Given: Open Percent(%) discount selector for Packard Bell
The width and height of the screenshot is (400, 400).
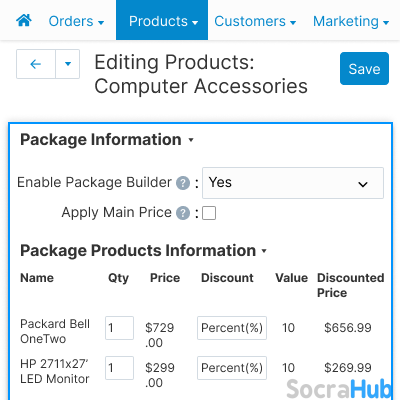Looking at the screenshot, I should tap(232, 328).
